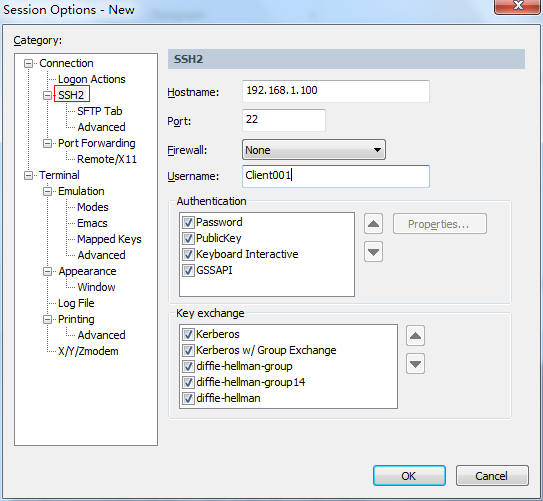Open the Firewall dropdown
The image size is (543, 501).
(314, 150)
